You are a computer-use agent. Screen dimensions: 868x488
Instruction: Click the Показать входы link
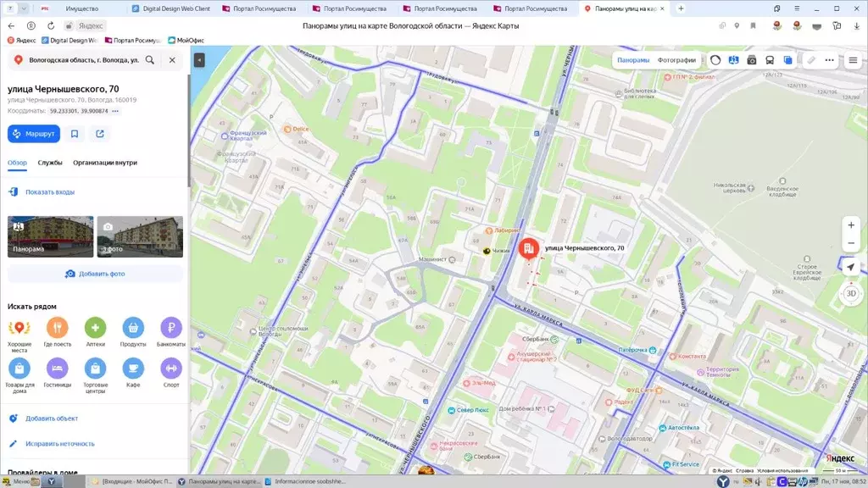(x=49, y=192)
